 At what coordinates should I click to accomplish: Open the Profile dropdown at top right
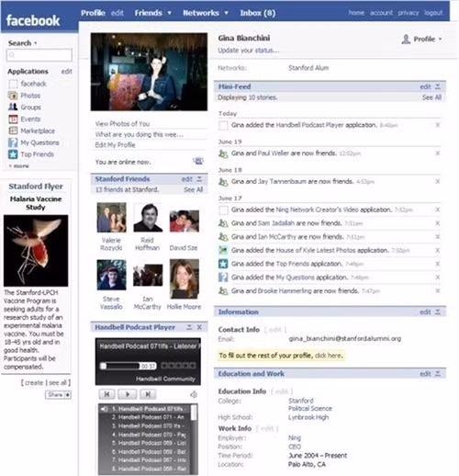pos(428,40)
